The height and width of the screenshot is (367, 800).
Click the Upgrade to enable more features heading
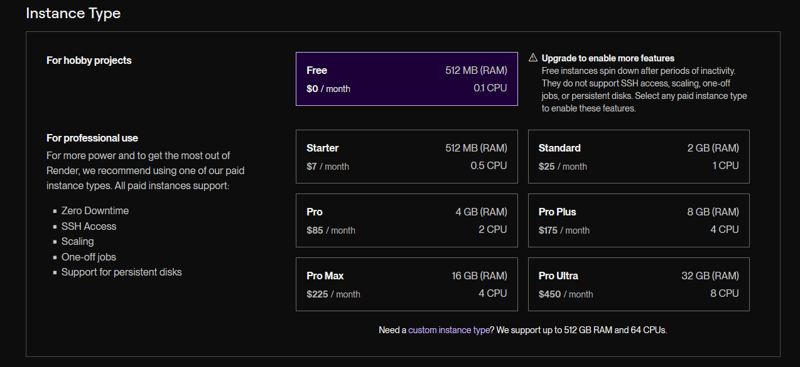click(x=608, y=58)
